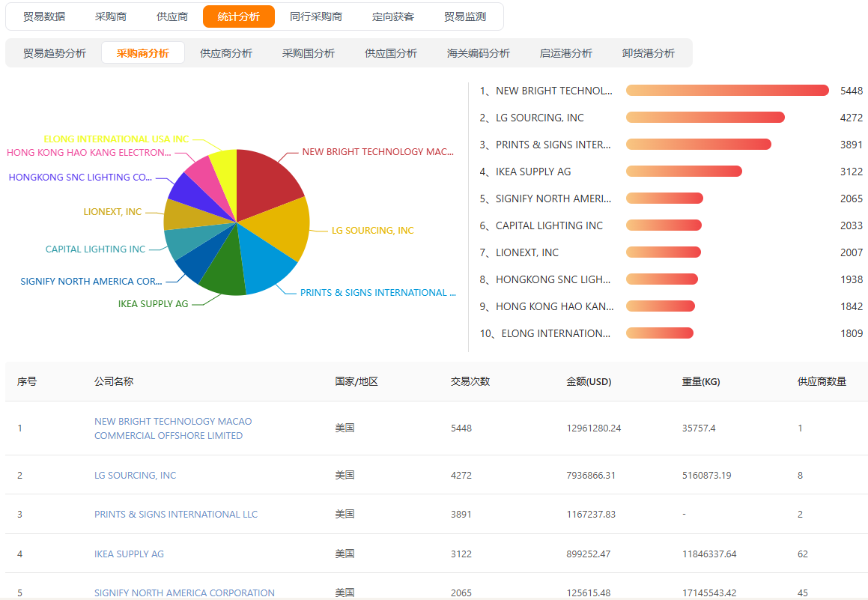This screenshot has width=868, height=600.
Task: Open PRINTS & SIGNS INTERNATIONAL LLC link
Action: [175, 514]
